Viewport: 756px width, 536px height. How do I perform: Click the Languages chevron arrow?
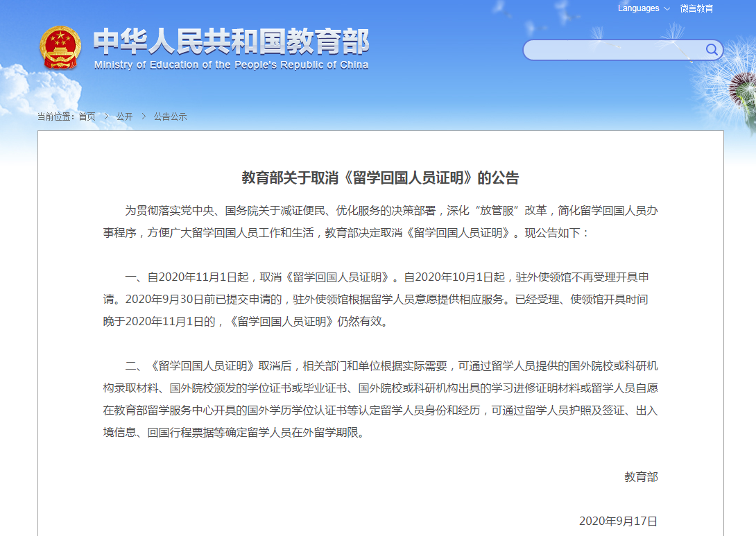click(x=667, y=9)
